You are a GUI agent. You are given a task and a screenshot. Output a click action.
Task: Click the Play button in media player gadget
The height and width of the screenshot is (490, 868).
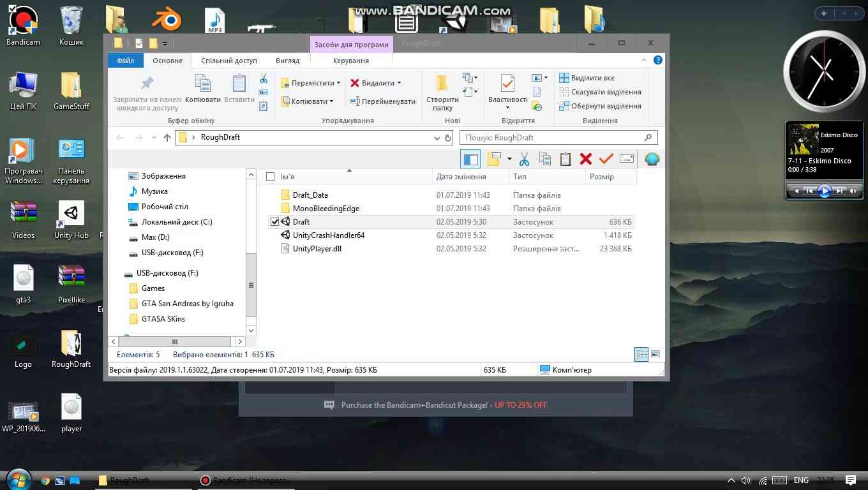[824, 190]
